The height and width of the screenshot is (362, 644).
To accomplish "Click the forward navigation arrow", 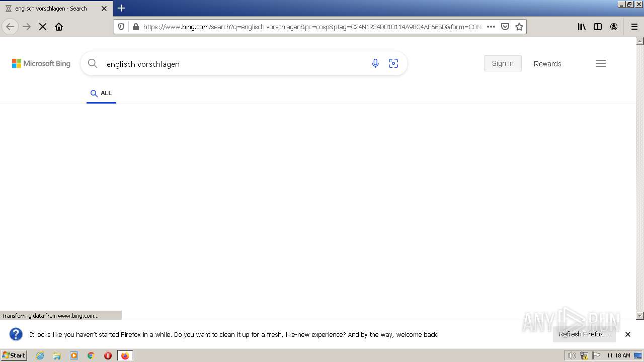I will pyautogui.click(x=27, y=27).
